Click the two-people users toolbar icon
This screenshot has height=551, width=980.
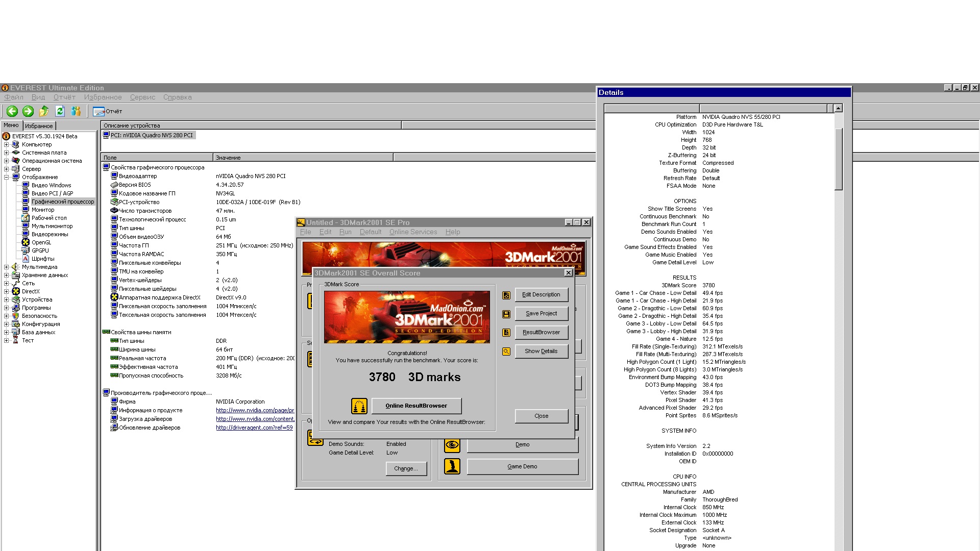pyautogui.click(x=76, y=111)
